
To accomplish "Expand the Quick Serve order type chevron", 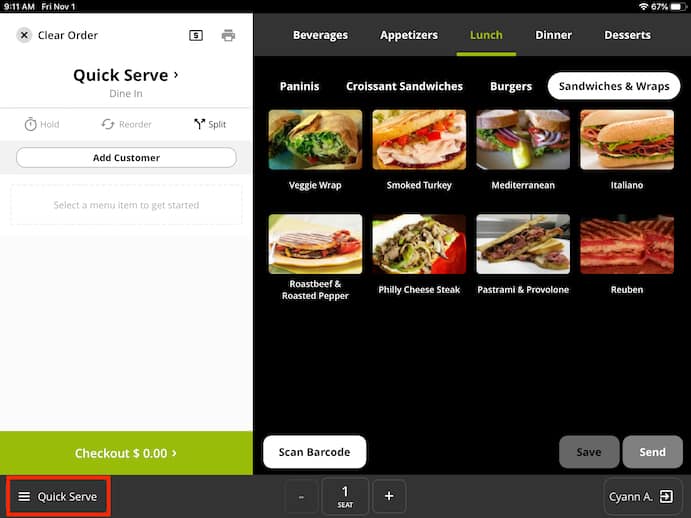I will (x=176, y=75).
